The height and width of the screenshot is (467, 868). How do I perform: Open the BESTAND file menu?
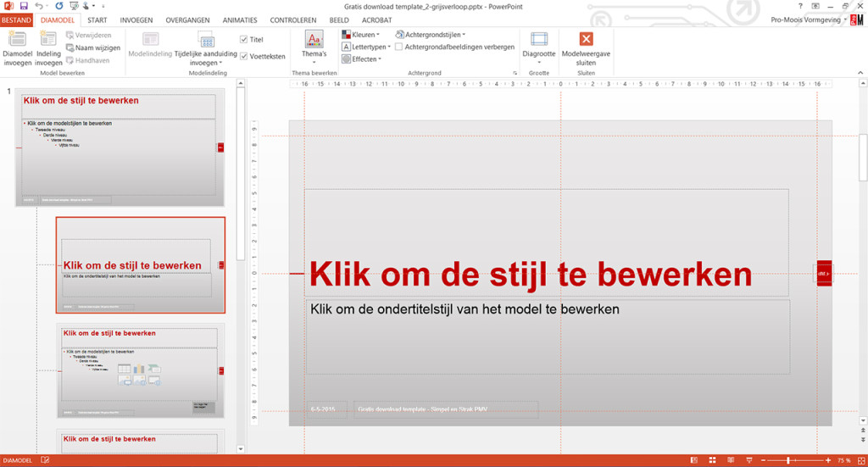[x=16, y=19]
